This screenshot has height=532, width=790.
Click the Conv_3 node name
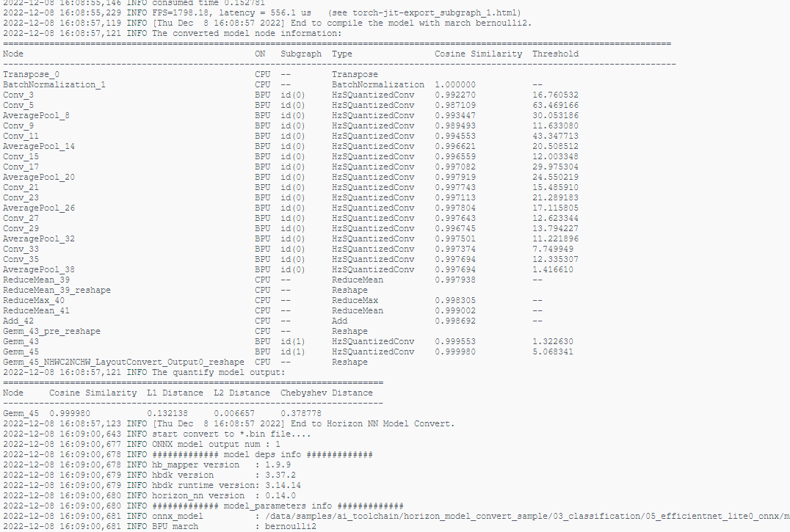tap(18, 95)
